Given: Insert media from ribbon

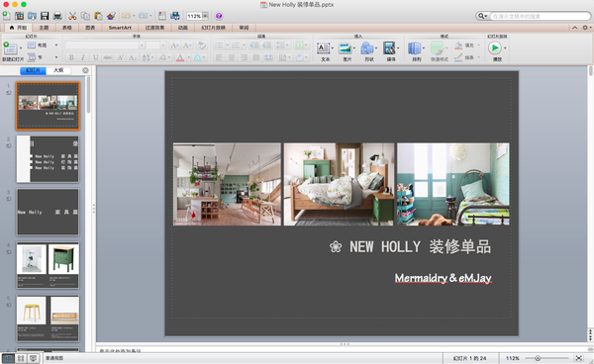Looking at the screenshot, I should coord(389,48).
